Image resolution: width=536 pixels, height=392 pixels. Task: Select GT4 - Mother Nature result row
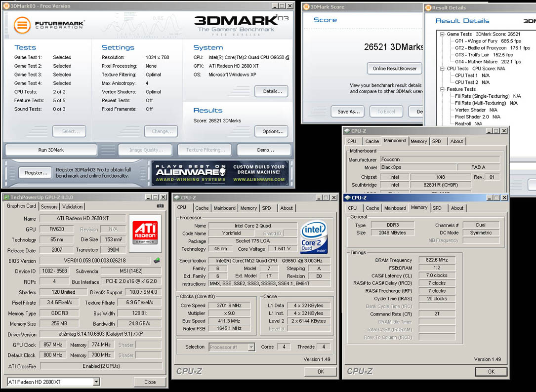[x=488, y=62]
